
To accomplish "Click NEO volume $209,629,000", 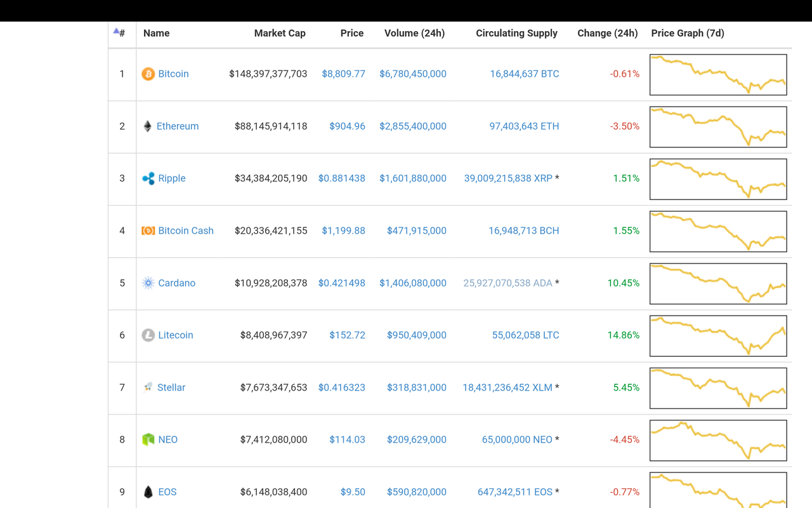I will 417,439.
